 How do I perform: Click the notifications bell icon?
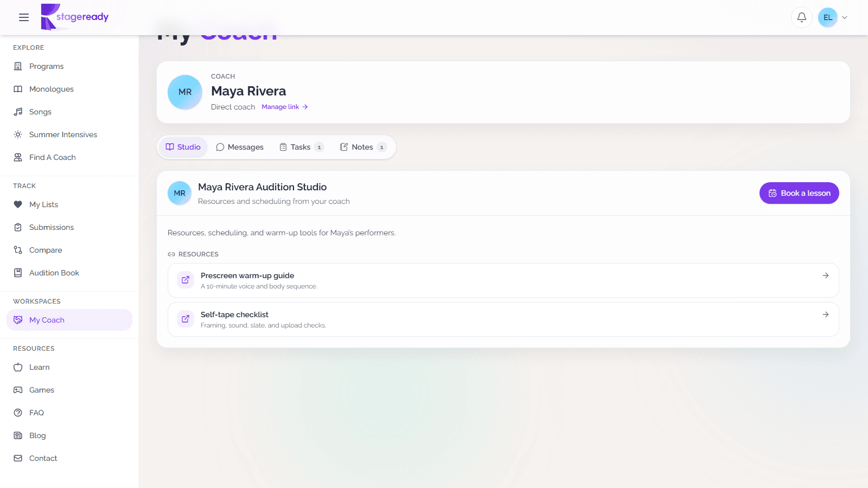802,17
